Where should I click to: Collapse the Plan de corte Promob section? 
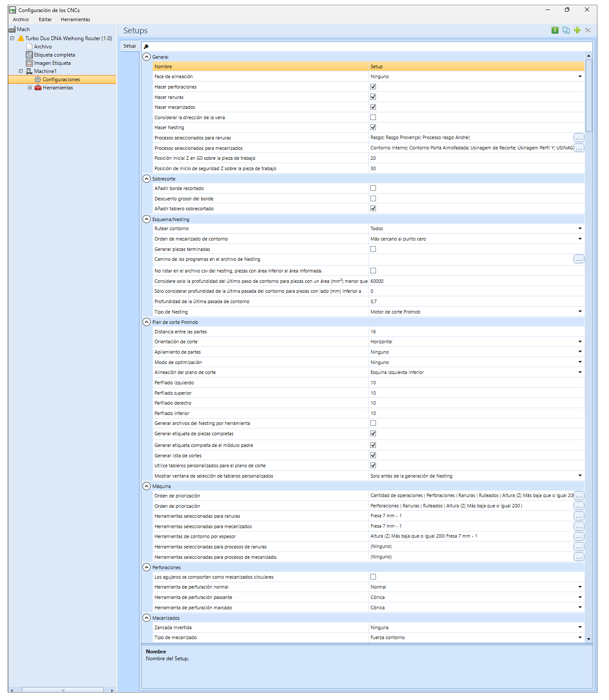click(147, 322)
